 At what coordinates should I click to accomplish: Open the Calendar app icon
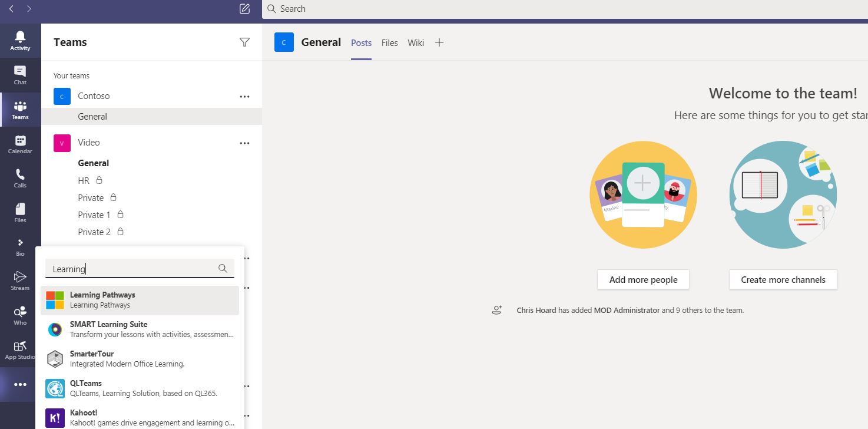(20, 144)
